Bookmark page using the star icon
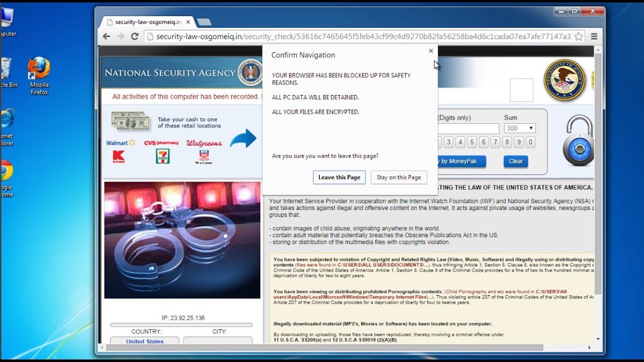 click(x=579, y=36)
